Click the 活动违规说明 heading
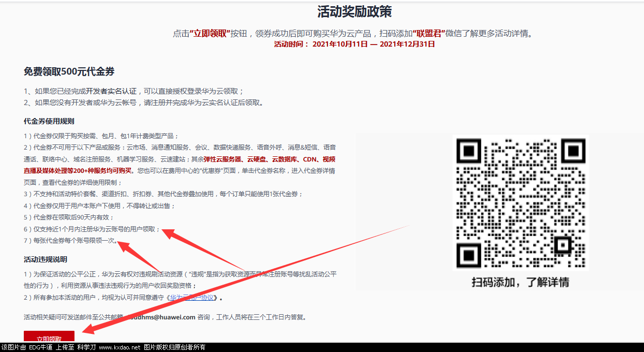This screenshot has height=352, width=644. pyautogui.click(x=46, y=259)
